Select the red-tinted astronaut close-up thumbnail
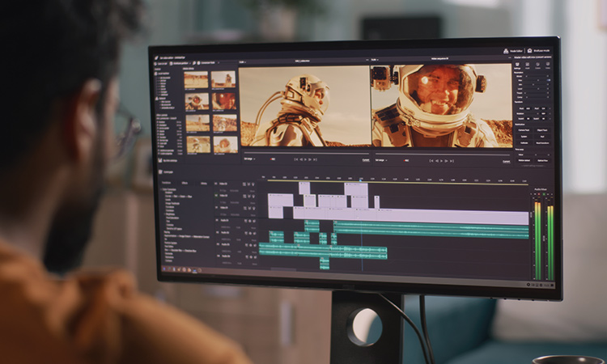 [224, 101]
